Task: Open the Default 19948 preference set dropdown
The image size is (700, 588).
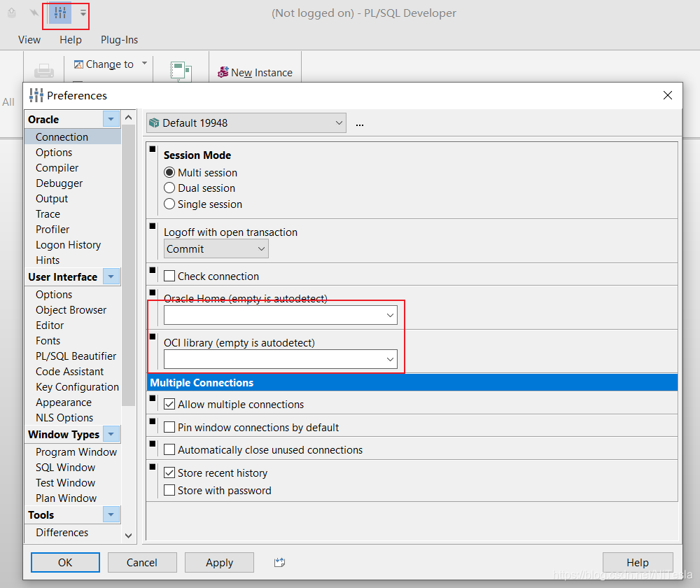Action: click(x=246, y=122)
